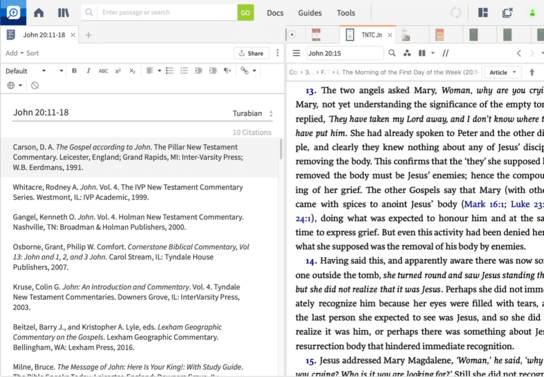Open the Add dropdown in bibliography
Screen dimensions: 544x377
14,53
